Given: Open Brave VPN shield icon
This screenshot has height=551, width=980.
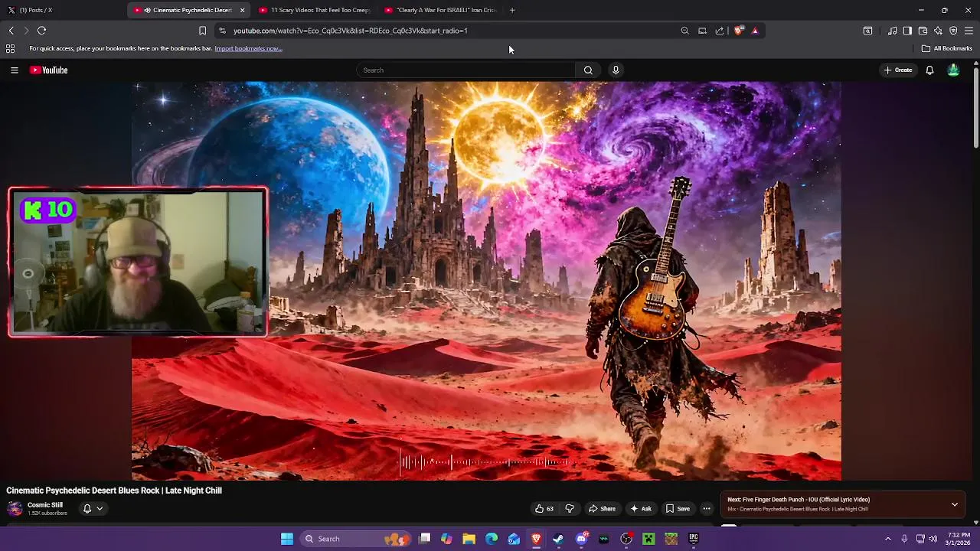Looking at the screenshot, I should tap(953, 31).
